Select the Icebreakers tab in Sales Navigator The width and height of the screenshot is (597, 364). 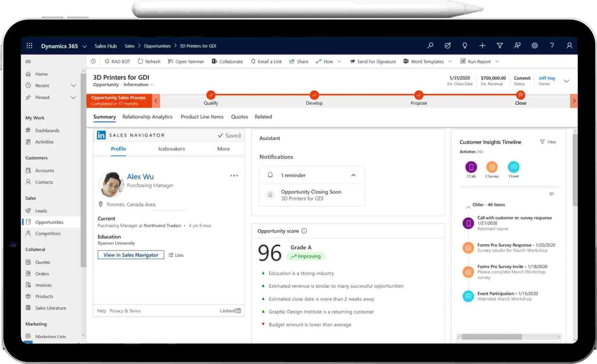pos(172,149)
